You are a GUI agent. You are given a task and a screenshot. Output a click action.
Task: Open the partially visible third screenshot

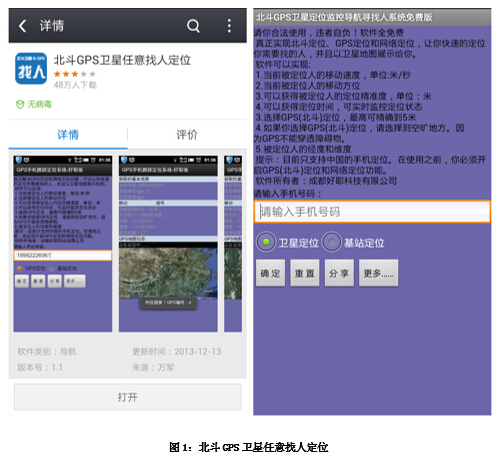233,244
